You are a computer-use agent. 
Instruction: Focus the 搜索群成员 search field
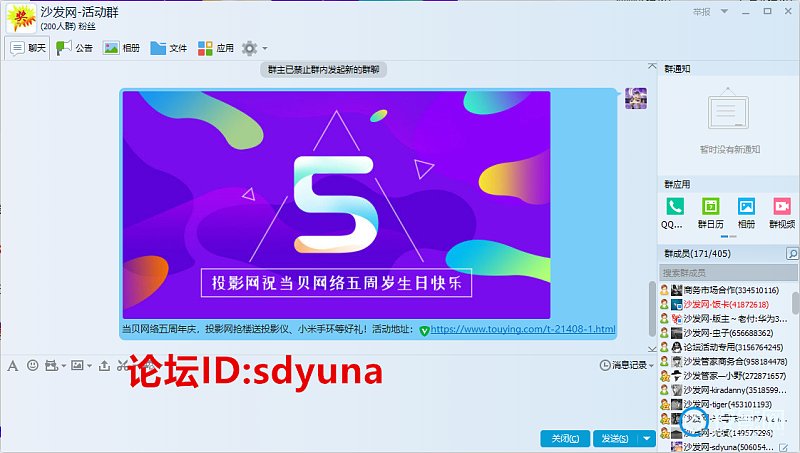pos(728,273)
